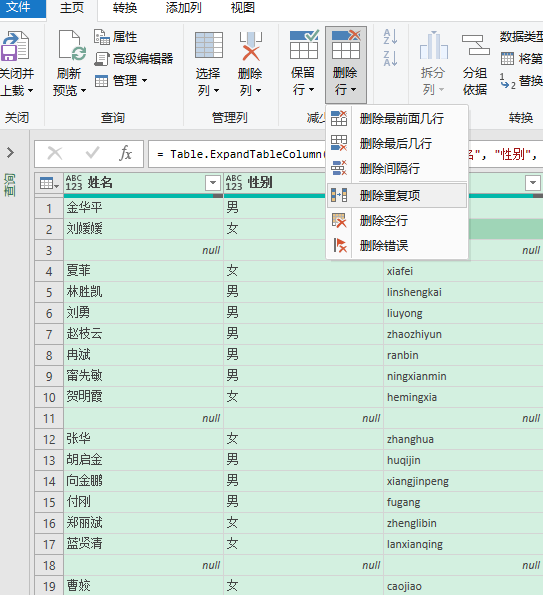This screenshot has height=595, width=543.
Task: Select the cell xiangjinpeng
Action: click(x=463, y=481)
